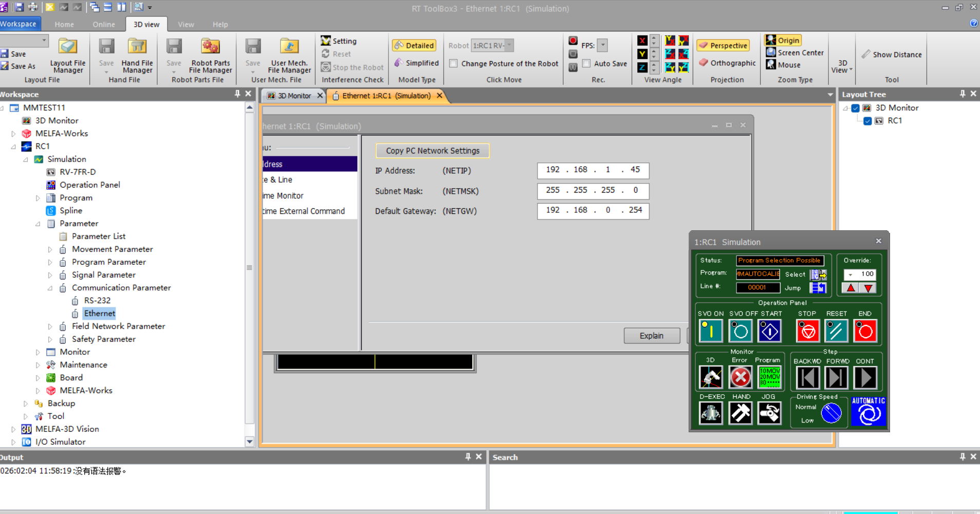Collapse the Communication Parameter node
This screenshot has width=980, height=514.
(x=50, y=288)
